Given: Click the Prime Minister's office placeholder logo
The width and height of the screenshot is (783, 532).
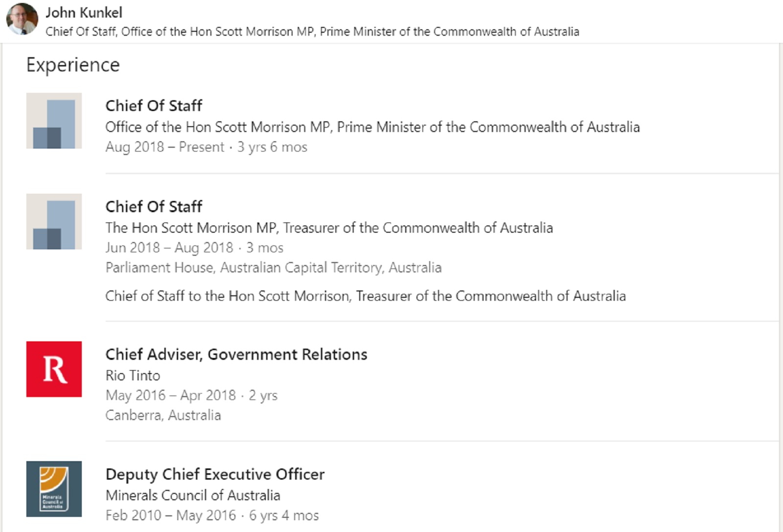Looking at the screenshot, I should pyautogui.click(x=54, y=121).
